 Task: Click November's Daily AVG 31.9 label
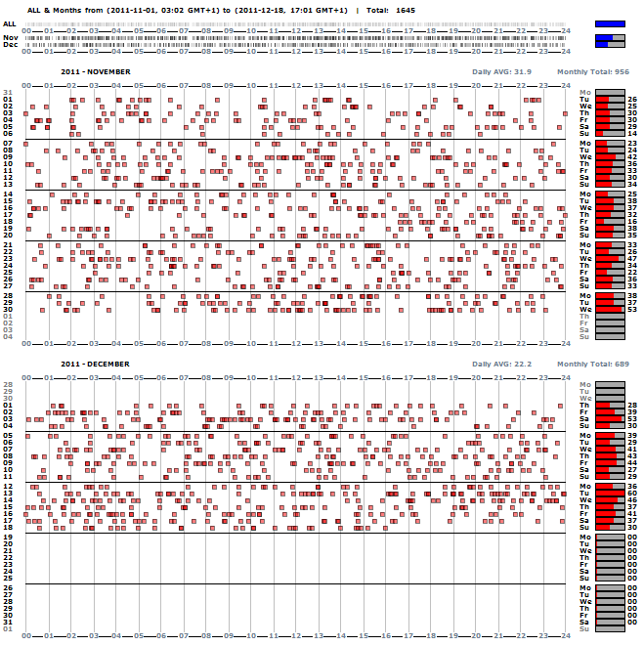[x=501, y=72]
